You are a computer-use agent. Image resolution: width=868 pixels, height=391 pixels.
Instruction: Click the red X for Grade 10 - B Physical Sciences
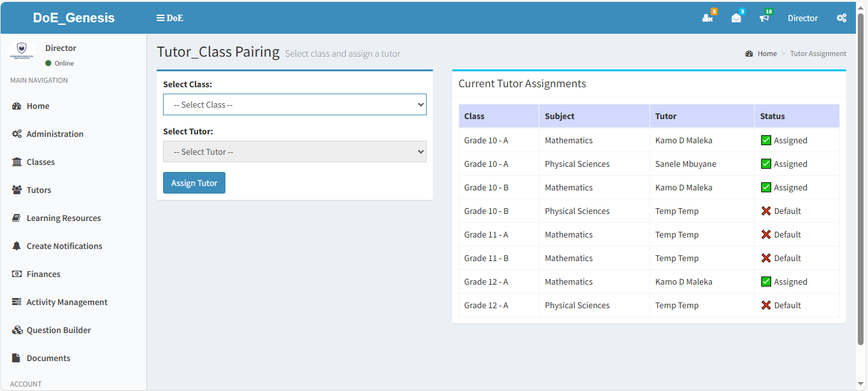[766, 211]
